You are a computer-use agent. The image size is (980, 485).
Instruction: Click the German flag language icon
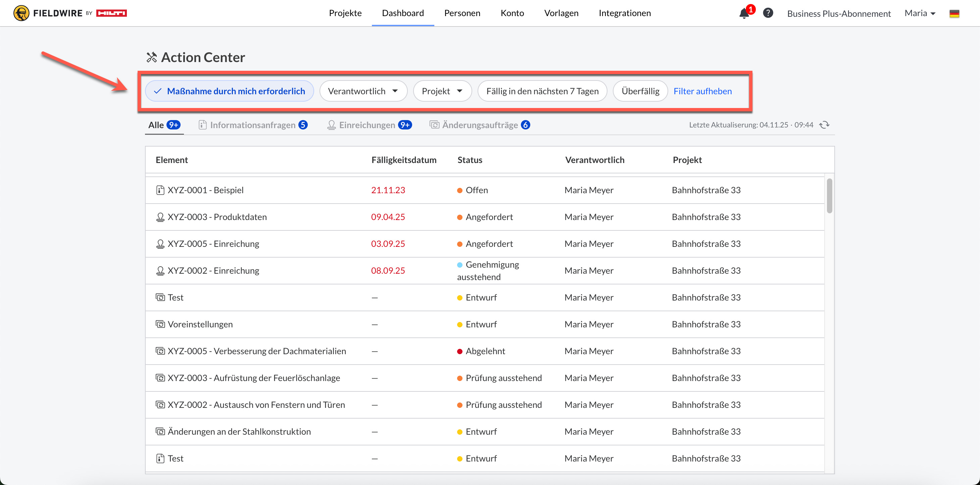pos(954,14)
